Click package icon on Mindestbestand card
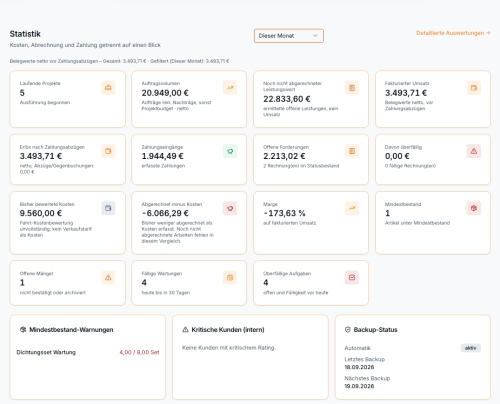Screen dimensions: 500x404 (x=474, y=208)
